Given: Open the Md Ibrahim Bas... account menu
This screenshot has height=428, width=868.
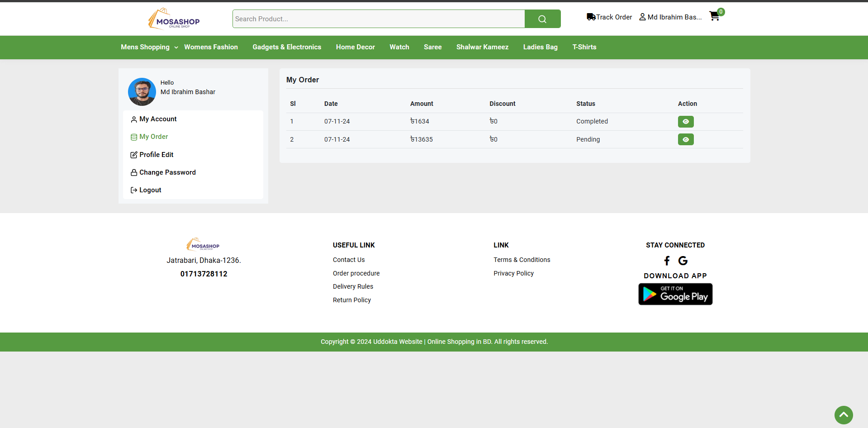Looking at the screenshot, I should click(x=670, y=17).
